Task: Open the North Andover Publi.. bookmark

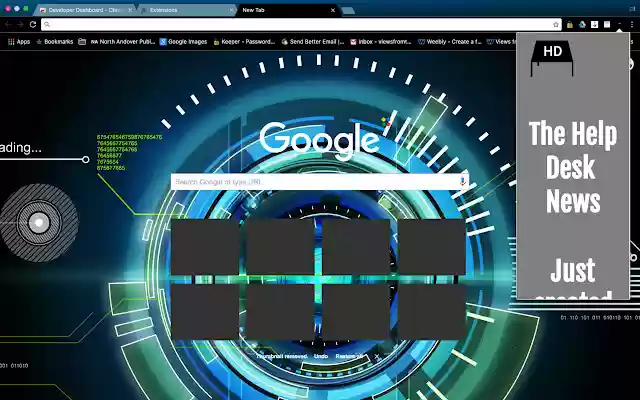Action: [x=123, y=42]
